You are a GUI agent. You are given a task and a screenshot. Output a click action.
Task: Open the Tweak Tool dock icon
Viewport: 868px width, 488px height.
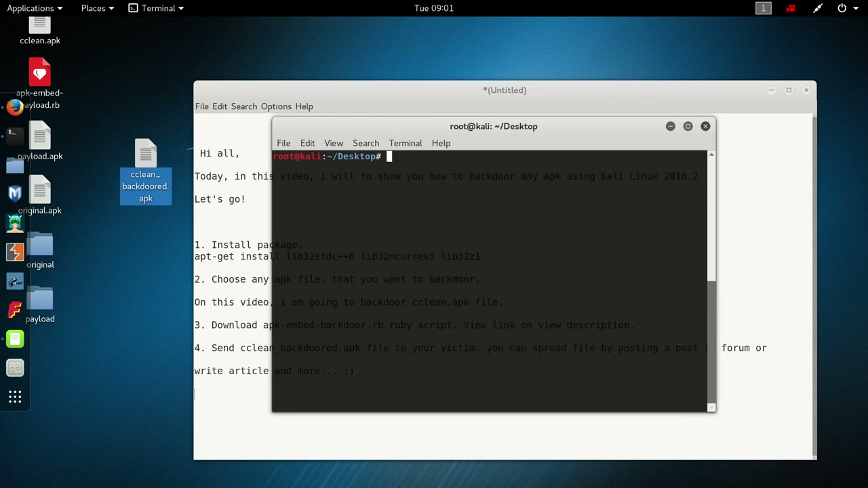15,368
